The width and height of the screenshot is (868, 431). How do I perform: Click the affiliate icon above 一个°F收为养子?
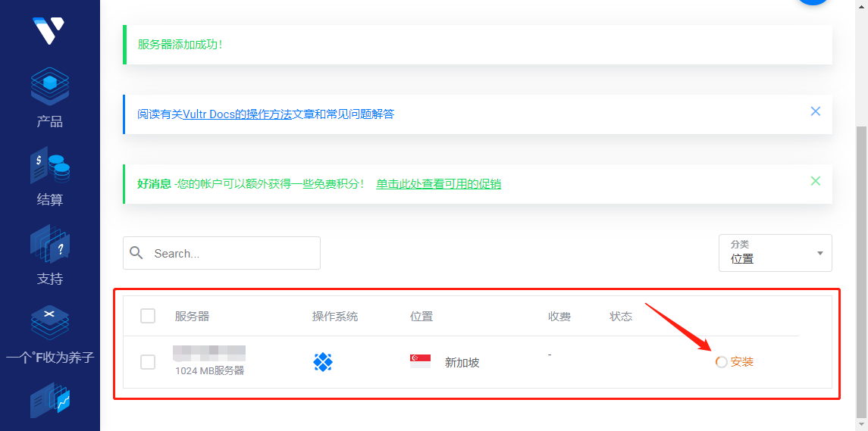(x=50, y=323)
